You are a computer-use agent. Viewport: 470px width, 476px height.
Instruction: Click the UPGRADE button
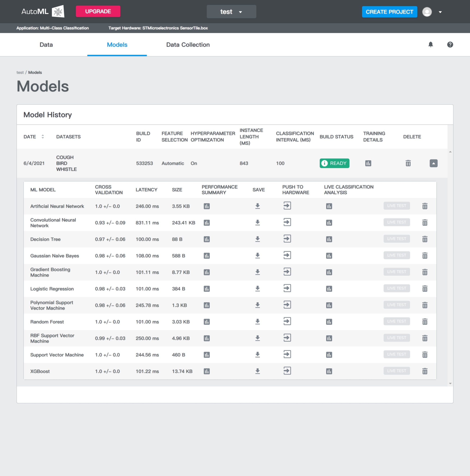pos(98,11)
